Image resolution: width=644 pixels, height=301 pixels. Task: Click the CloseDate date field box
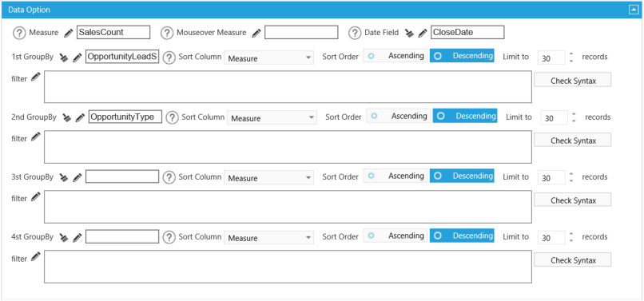[x=467, y=33]
